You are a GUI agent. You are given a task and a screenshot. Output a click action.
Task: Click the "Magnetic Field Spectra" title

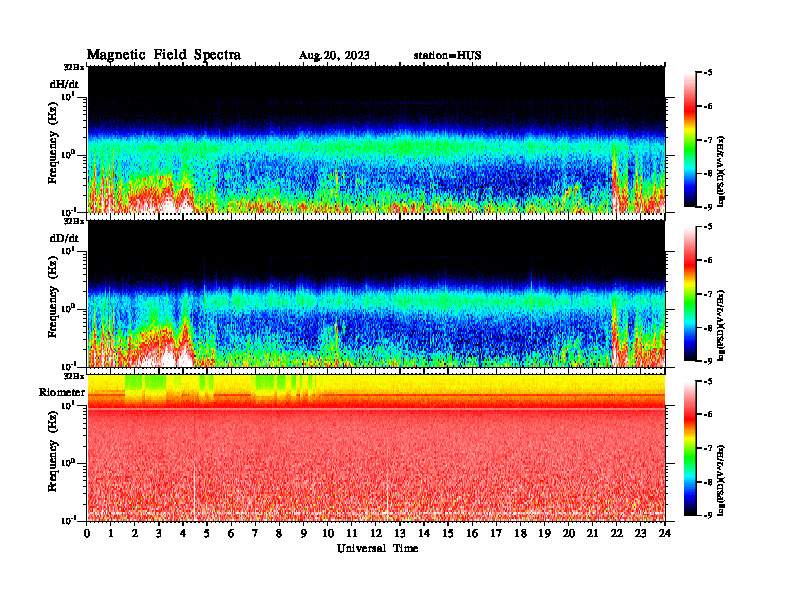(164, 55)
